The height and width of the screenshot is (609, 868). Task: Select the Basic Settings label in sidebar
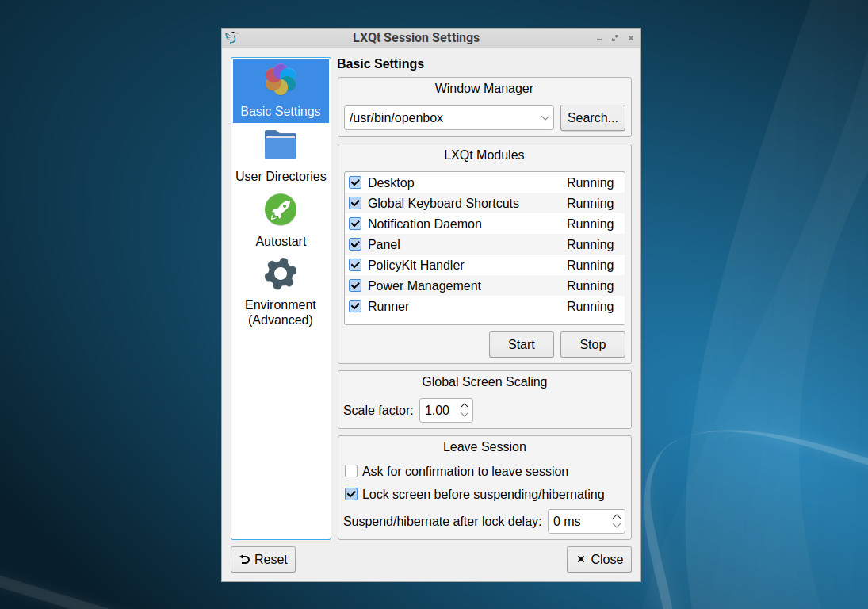pos(281,111)
